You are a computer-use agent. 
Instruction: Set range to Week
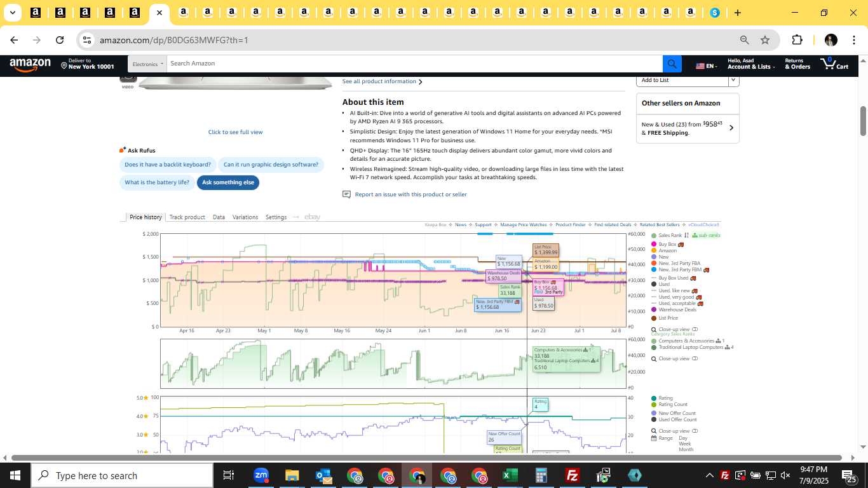[x=685, y=444]
